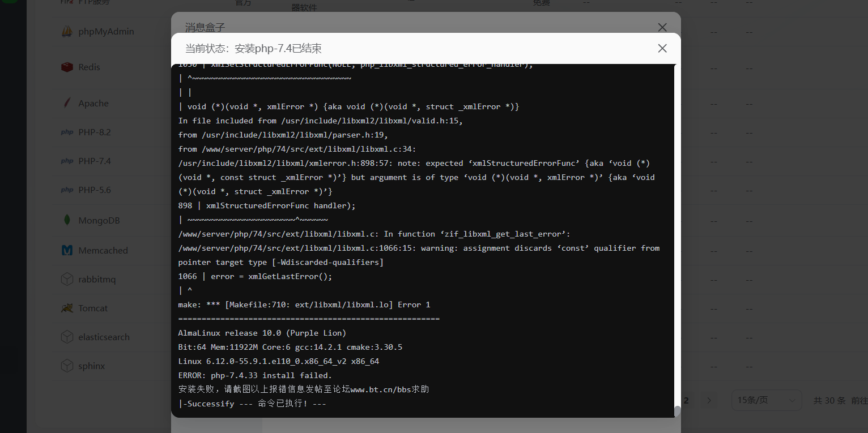The height and width of the screenshot is (433, 868).
Task: Close the 安装php-7.4已结束 status dialog
Action: (x=662, y=49)
